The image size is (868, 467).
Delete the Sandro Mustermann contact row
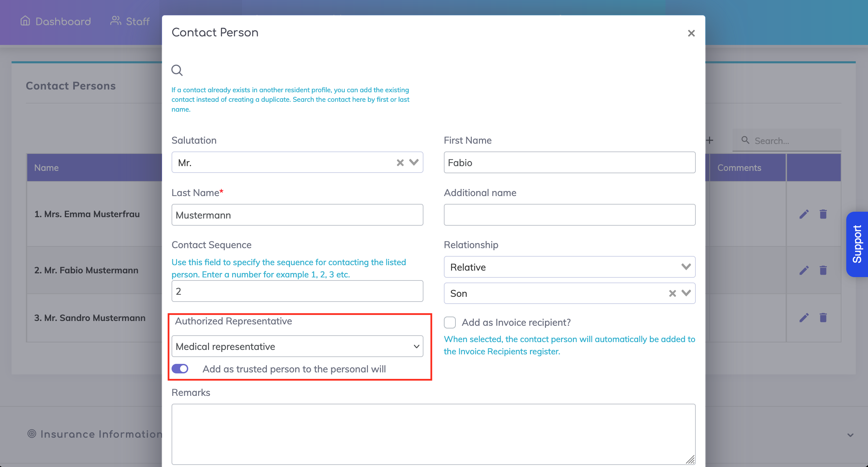click(x=823, y=318)
